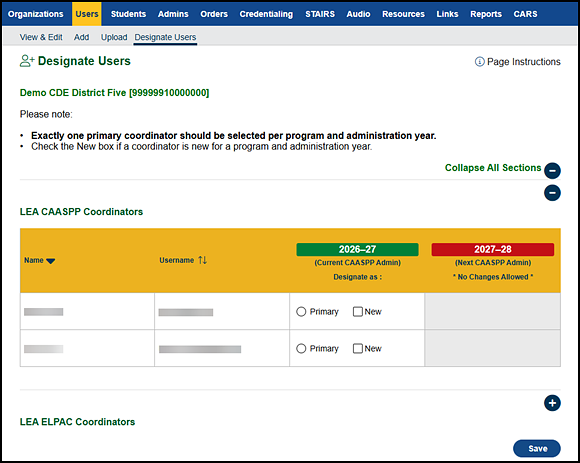
Task: Click Collapse All Sections text link
Action: point(493,168)
